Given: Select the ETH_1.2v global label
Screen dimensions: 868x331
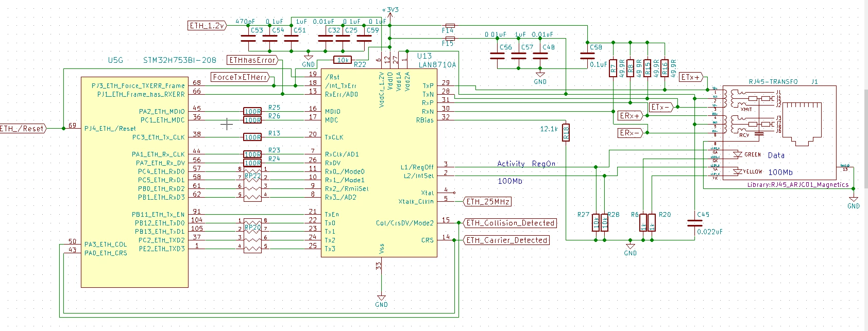Looking at the screenshot, I should 208,25.
